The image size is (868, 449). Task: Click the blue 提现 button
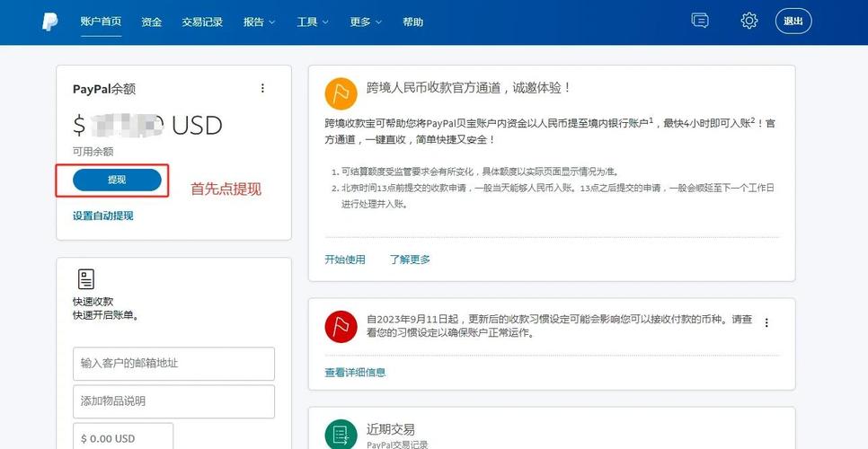click(117, 180)
